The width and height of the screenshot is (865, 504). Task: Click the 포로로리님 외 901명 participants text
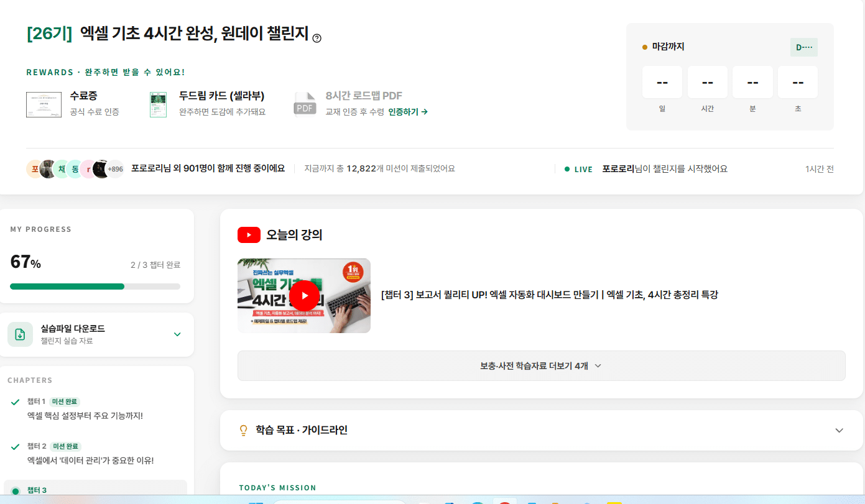coord(208,168)
